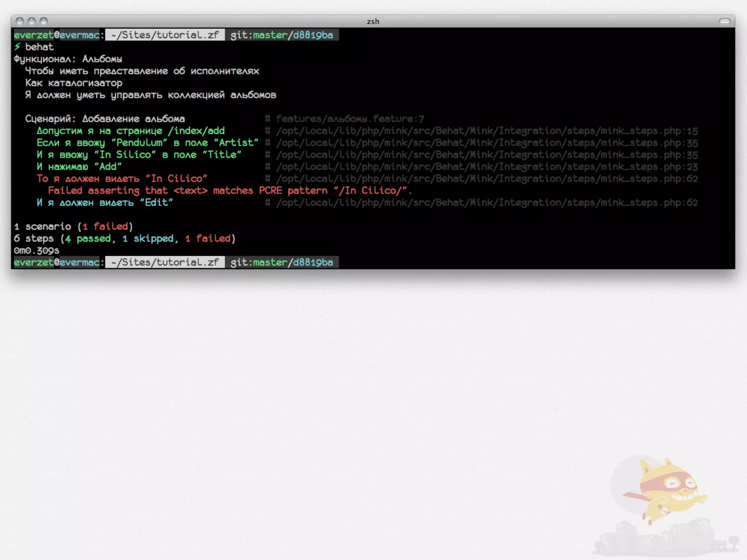Click the top prompt's ~/Sites/tutorial.zf path
Image resolution: width=747 pixels, height=560 pixels.
pyautogui.click(x=165, y=35)
